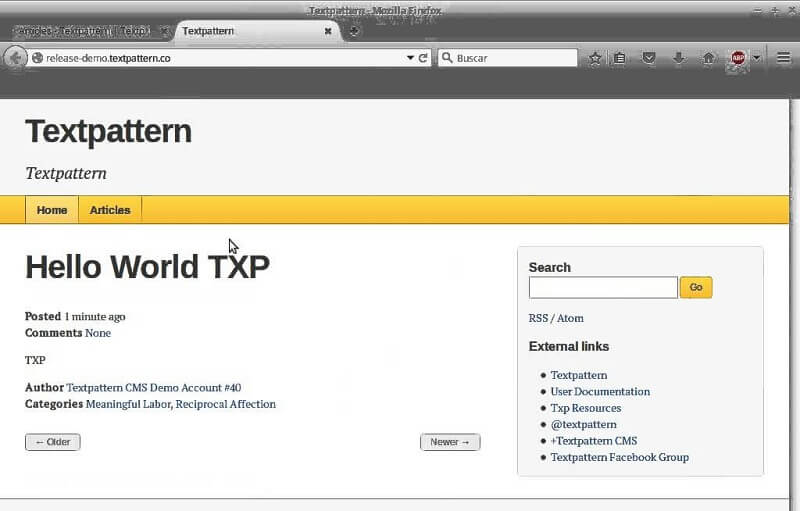Open the RSS feed link

coord(538,318)
